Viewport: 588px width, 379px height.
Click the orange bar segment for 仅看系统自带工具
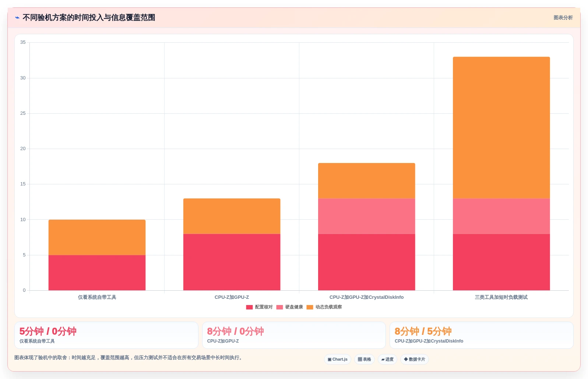[97, 237]
